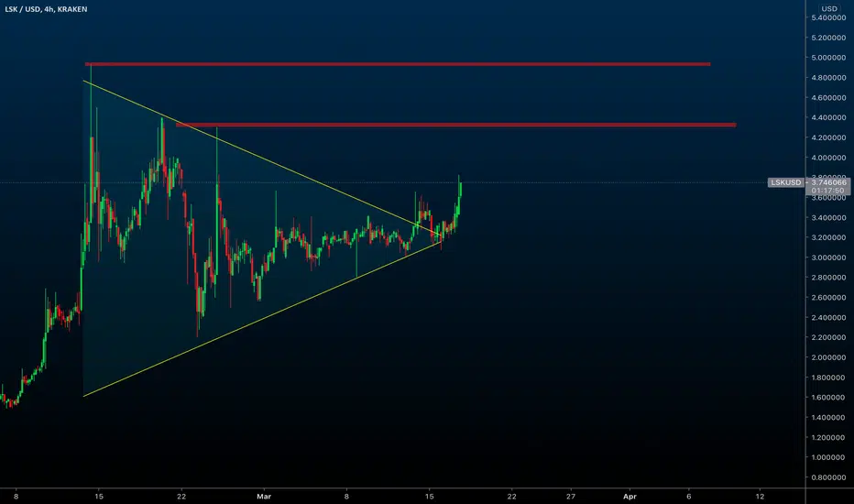Click the 3.746066 last price value
The image size is (854, 504).
[828, 182]
